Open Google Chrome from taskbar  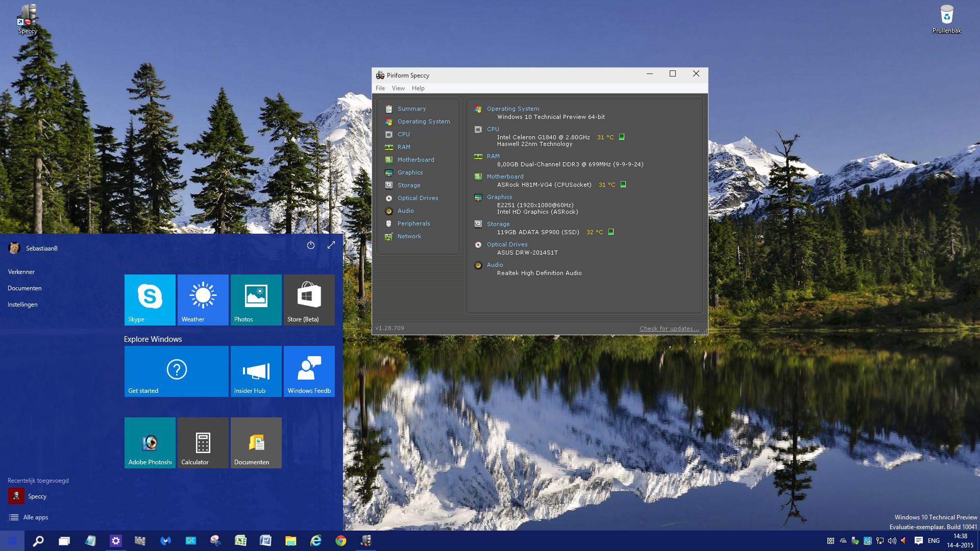point(341,541)
